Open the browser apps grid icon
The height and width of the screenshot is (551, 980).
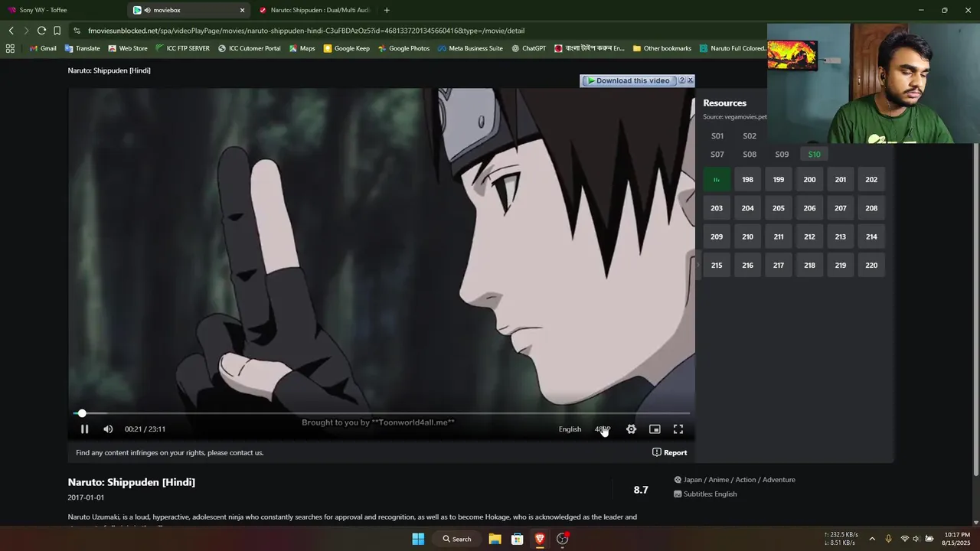(10, 48)
